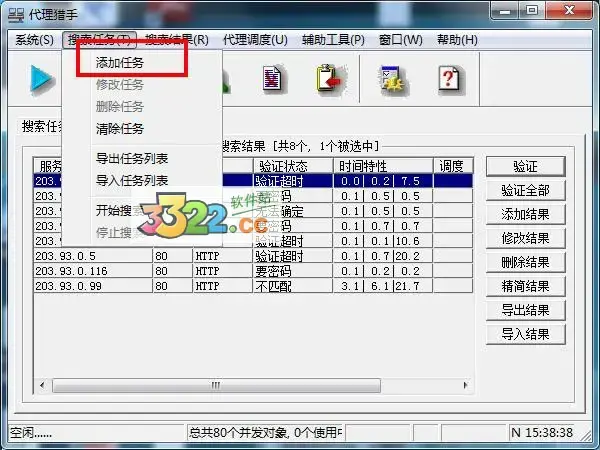This screenshot has height=450, width=600.
Task: Click the 验证 button
Action: (525, 166)
